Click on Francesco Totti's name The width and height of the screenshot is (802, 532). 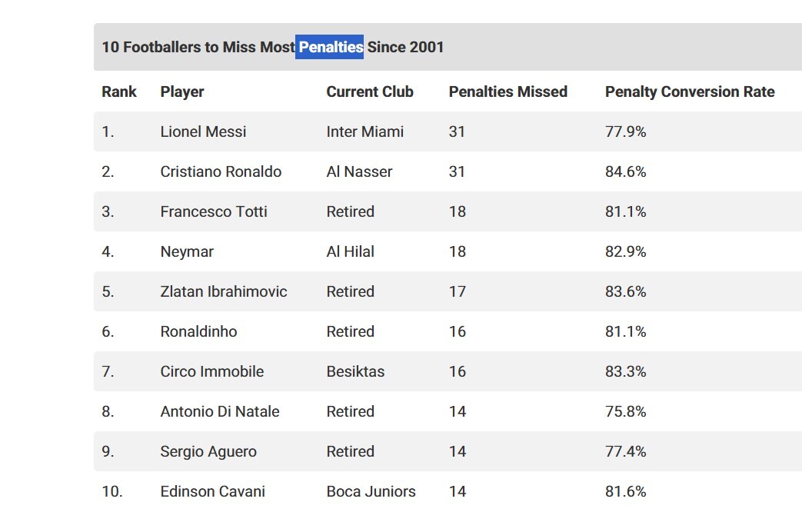click(x=214, y=211)
